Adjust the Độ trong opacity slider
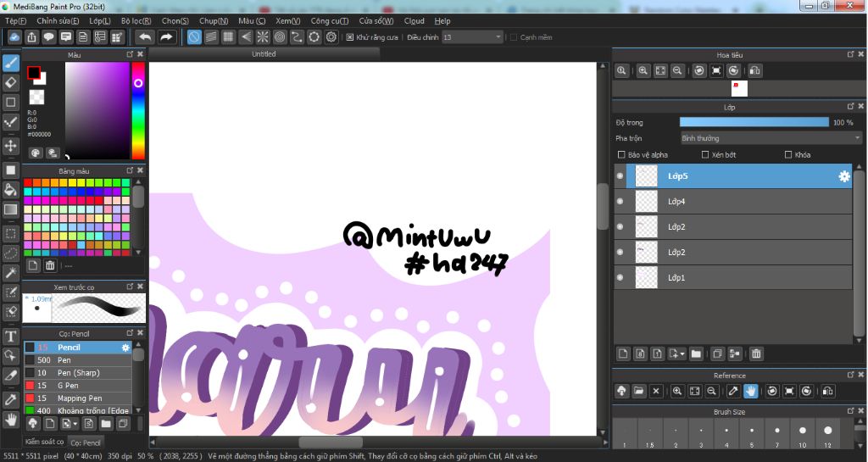The image size is (868, 462). 754,122
